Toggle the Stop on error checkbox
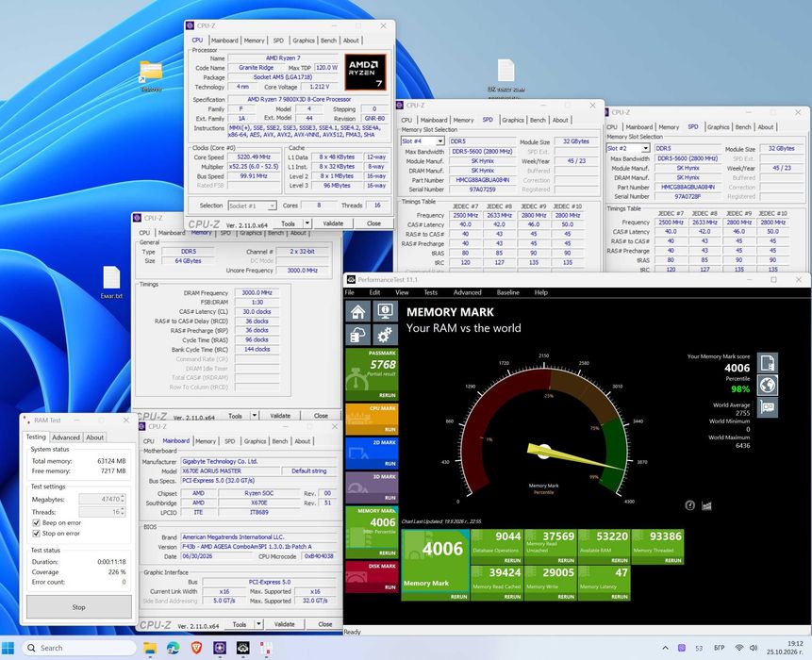 (36, 533)
